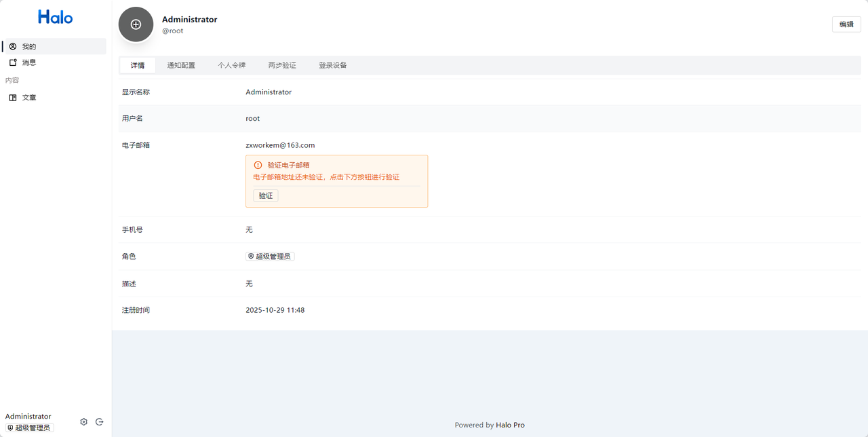Click the @root handle under the profile name

172,31
